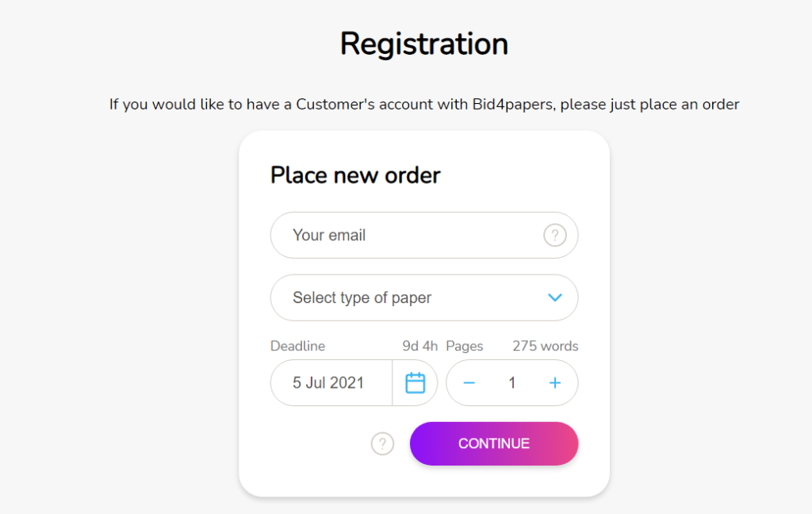Click the help question mark inside email field
Screen dimensions: 812x514
click(x=554, y=236)
